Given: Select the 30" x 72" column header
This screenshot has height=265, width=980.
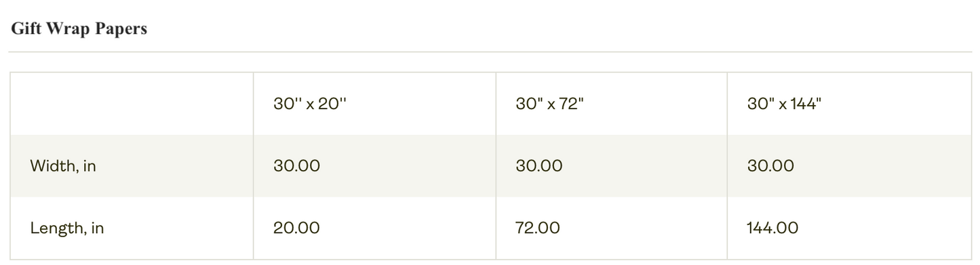Looking at the screenshot, I should (x=550, y=104).
